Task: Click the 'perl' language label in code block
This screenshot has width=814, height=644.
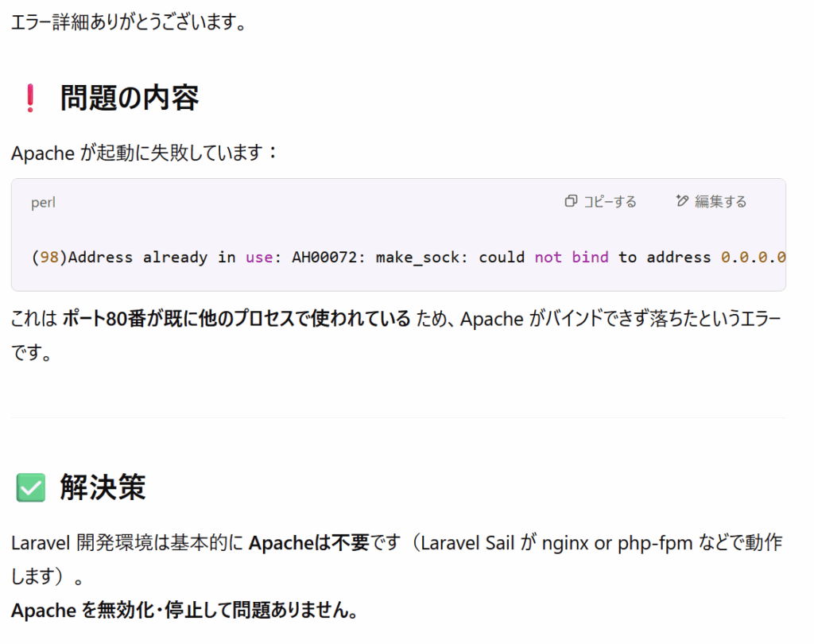Action: [43, 203]
